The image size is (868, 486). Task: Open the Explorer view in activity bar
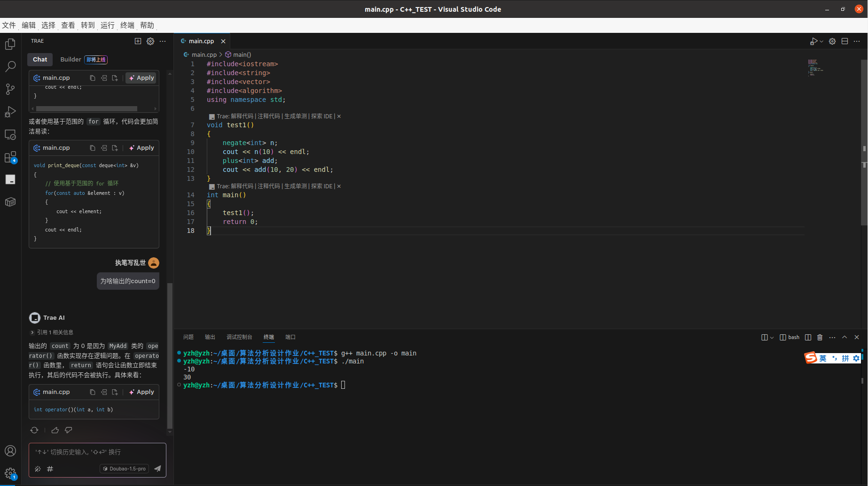click(x=10, y=44)
